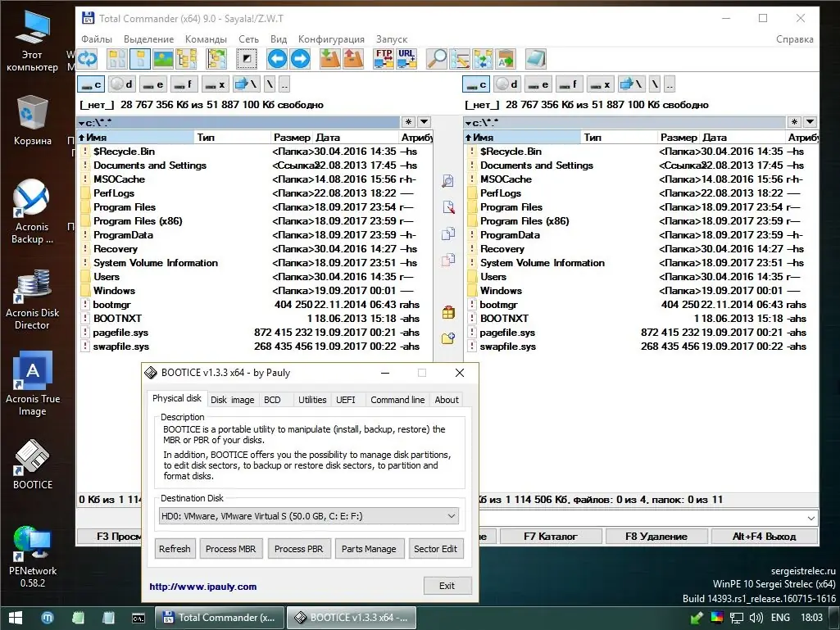840x630 pixels.
Task: Click the Refresh (reread source) toolbar icon
Action: (88, 58)
